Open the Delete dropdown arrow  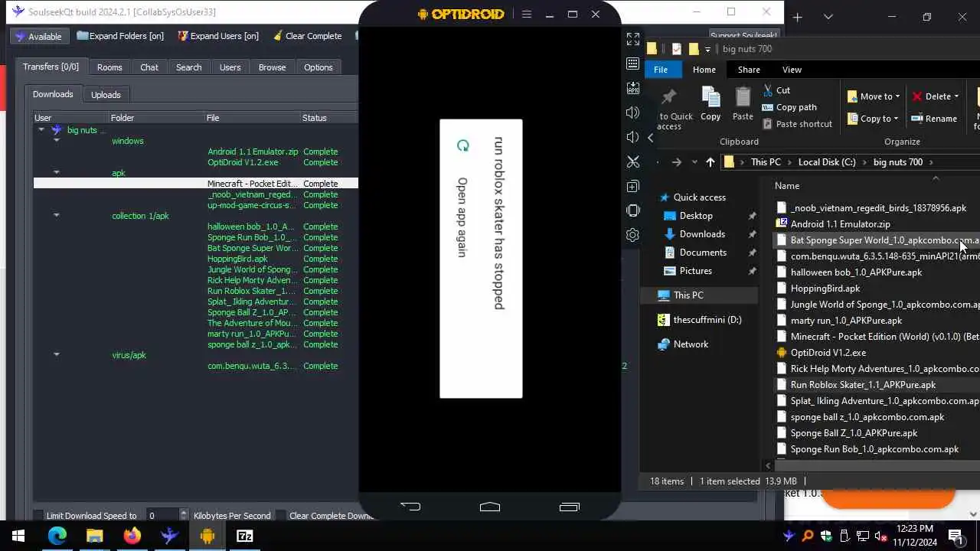[x=956, y=96]
